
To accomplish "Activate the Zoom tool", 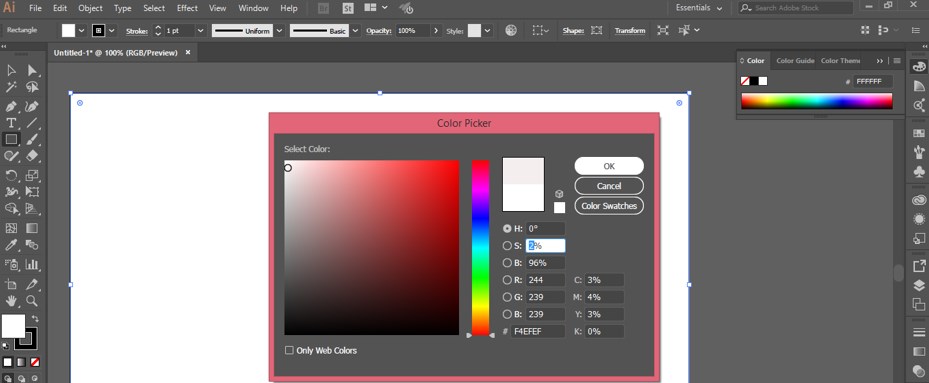I will [x=32, y=301].
